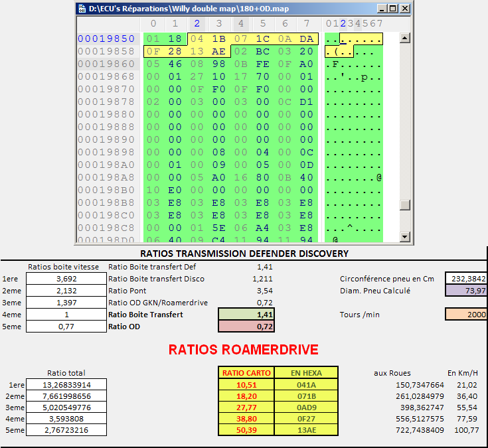Select address row 00019860
Viewport: 488px width, 448px height.
coord(106,64)
